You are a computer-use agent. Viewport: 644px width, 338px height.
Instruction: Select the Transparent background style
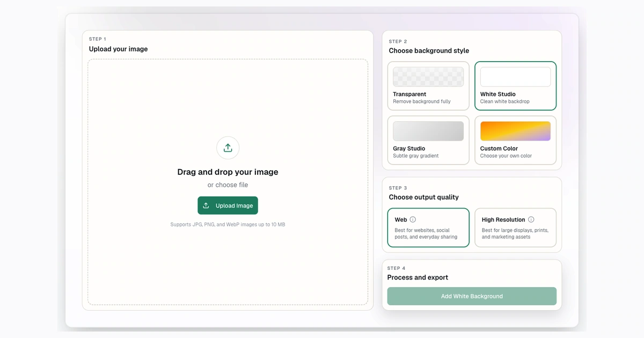[x=428, y=86]
